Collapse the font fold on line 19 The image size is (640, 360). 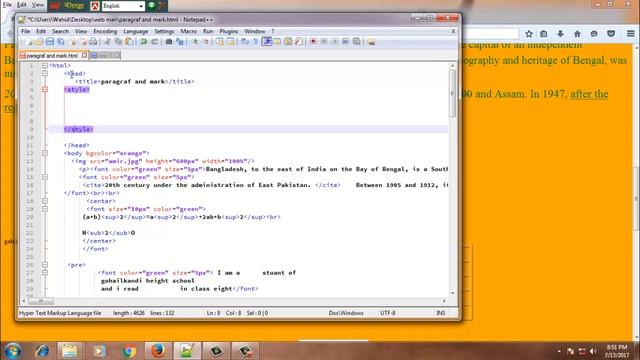[x=45, y=209]
